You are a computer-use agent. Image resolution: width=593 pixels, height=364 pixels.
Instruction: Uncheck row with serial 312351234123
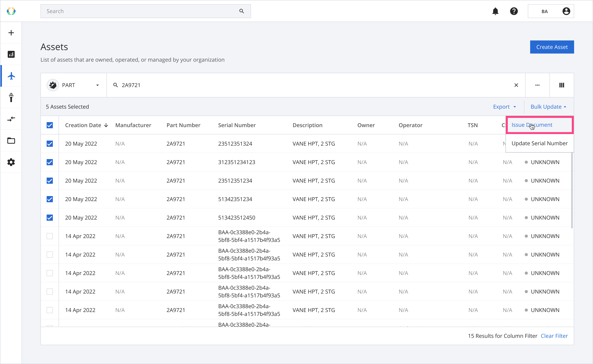point(50,162)
